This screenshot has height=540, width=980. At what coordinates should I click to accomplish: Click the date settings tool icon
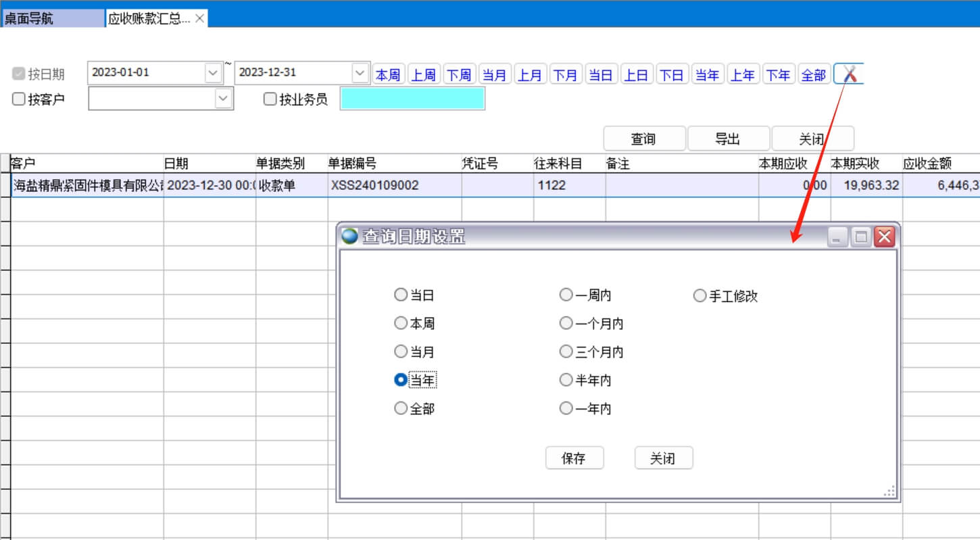[849, 74]
